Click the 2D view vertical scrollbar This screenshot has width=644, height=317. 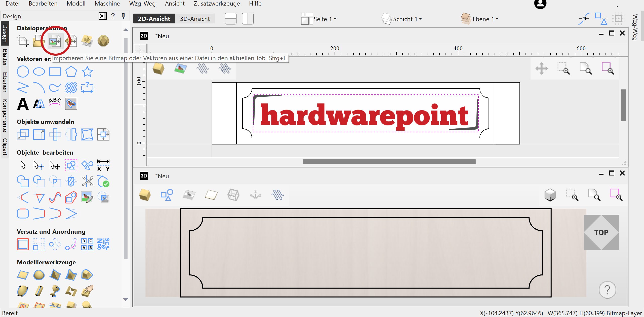[x=623, y=105]
